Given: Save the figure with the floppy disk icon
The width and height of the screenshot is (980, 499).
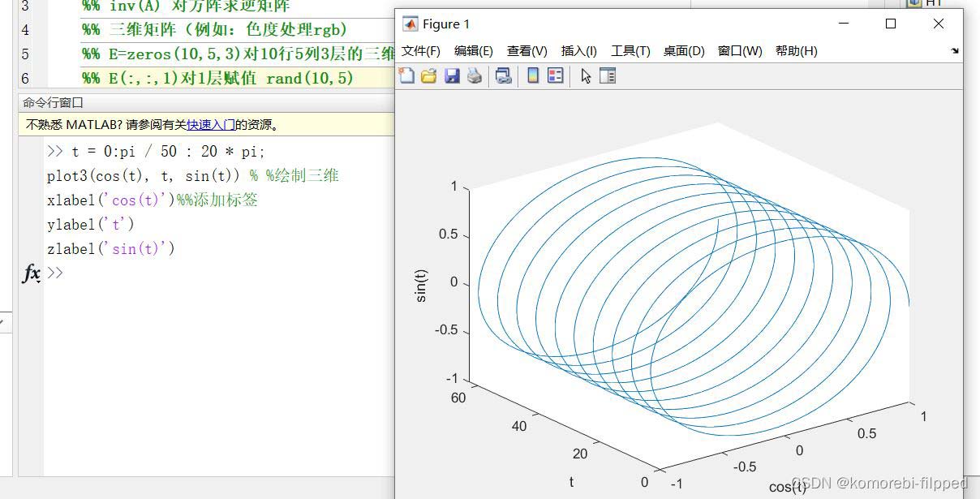Looking at the screenshot, I should point(452,76).
